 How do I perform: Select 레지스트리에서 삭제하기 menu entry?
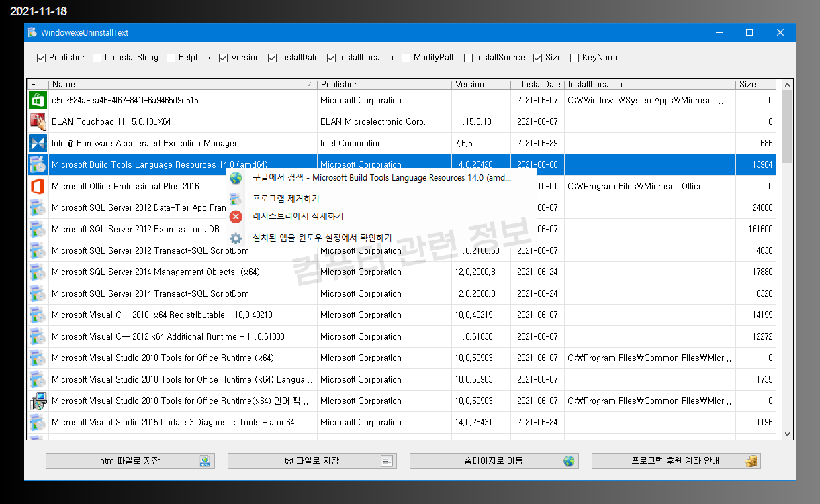(381, 217)
